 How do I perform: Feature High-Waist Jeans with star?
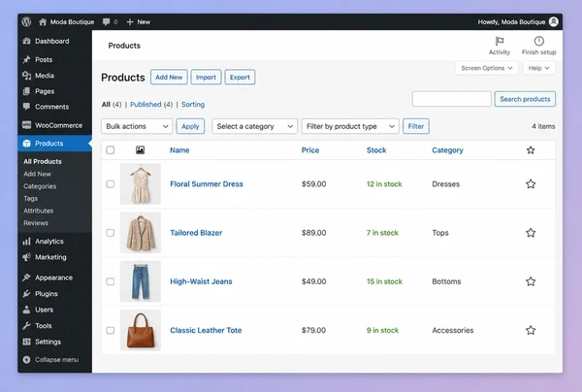click(x=531, y=281)
